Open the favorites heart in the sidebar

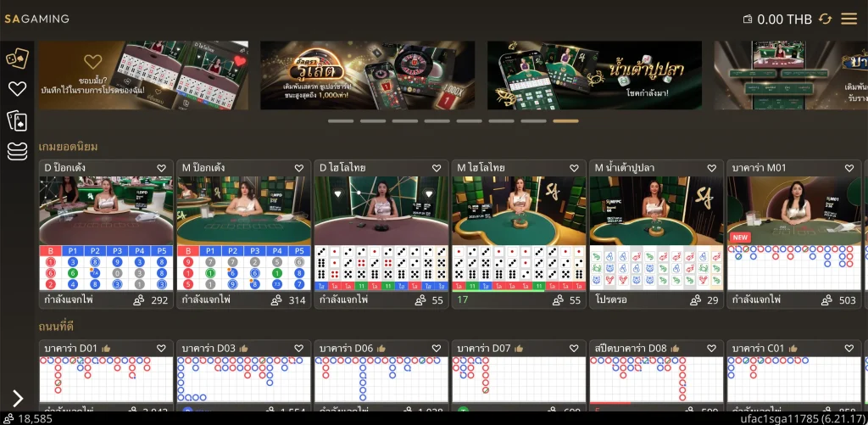pos(17,89)
